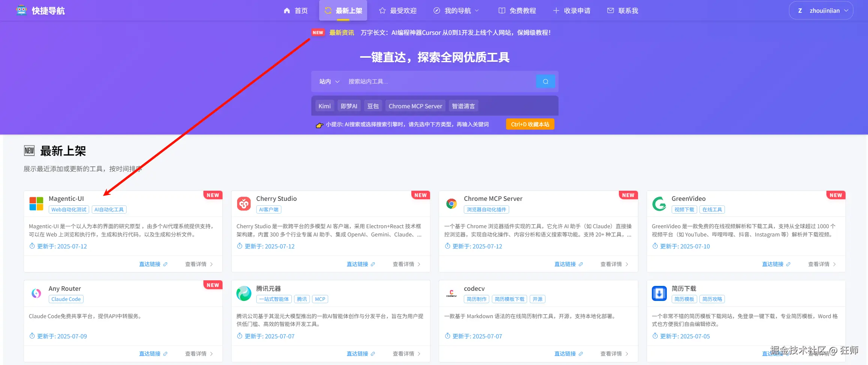Click the AI自动化工具 tag on Magentic-UI
Image resolution: width=868 pixels, height=365 pixels.
tap(109, 209)
